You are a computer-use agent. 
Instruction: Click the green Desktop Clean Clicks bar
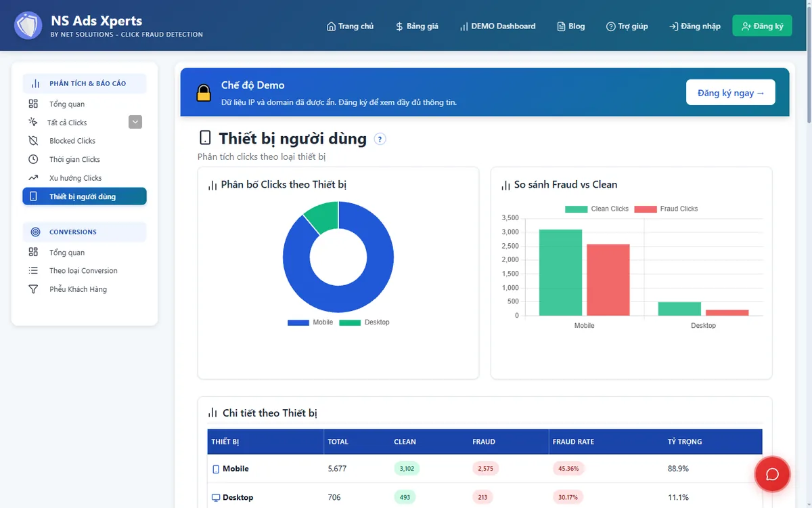(679, 309)
